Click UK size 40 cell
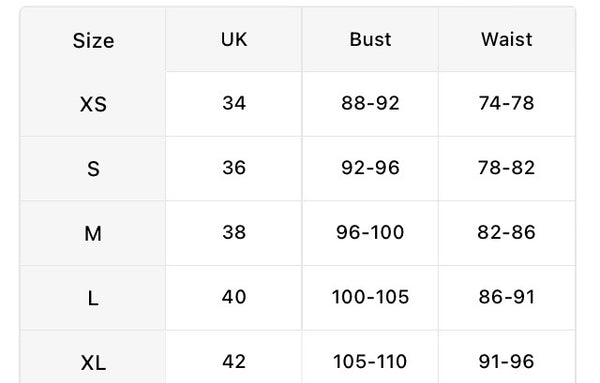 [234, 297]
